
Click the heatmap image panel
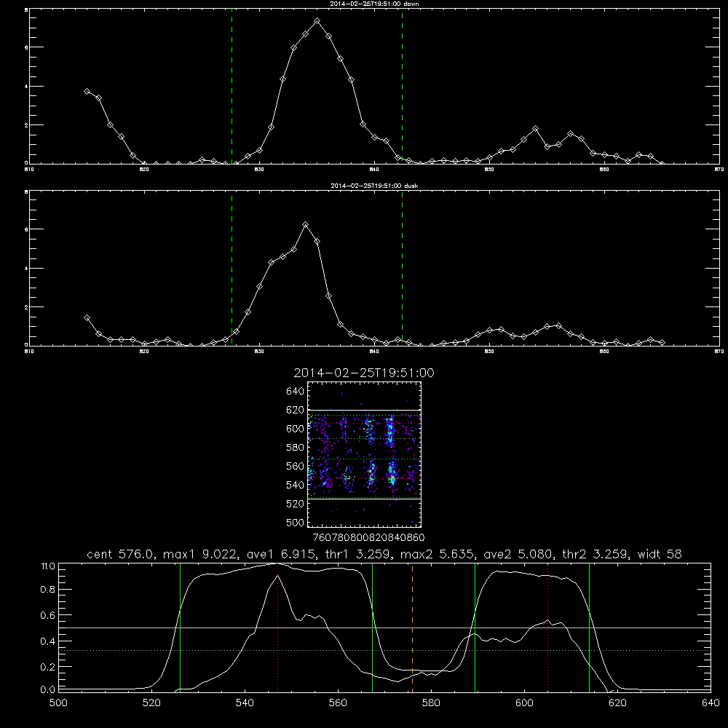tap(364, 454)
